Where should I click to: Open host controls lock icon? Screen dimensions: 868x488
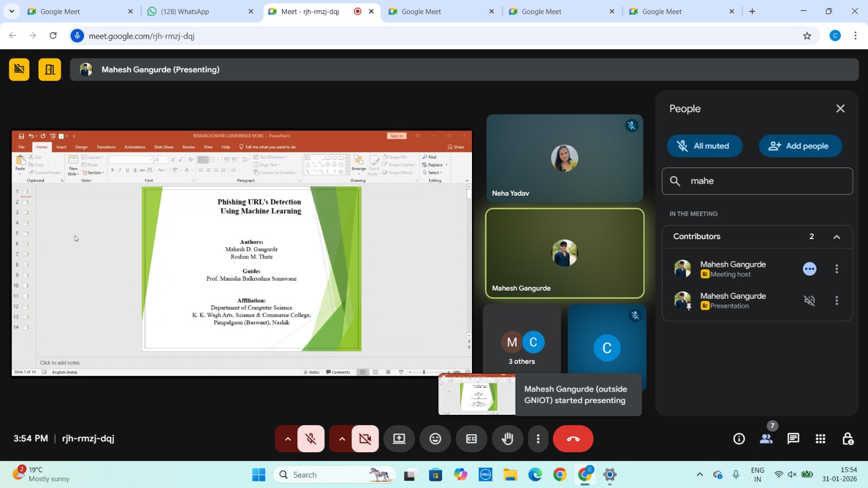coord(847,439)
